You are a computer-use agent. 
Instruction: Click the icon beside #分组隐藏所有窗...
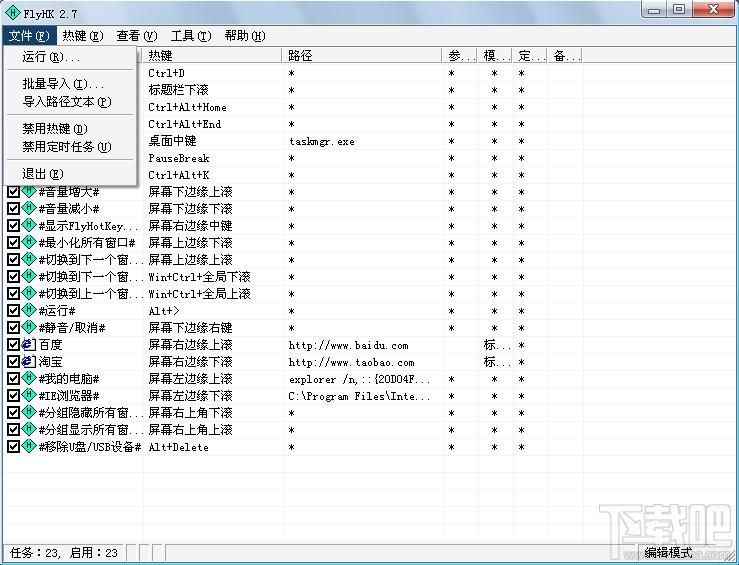pyautogui.click(x=29, y=412)
